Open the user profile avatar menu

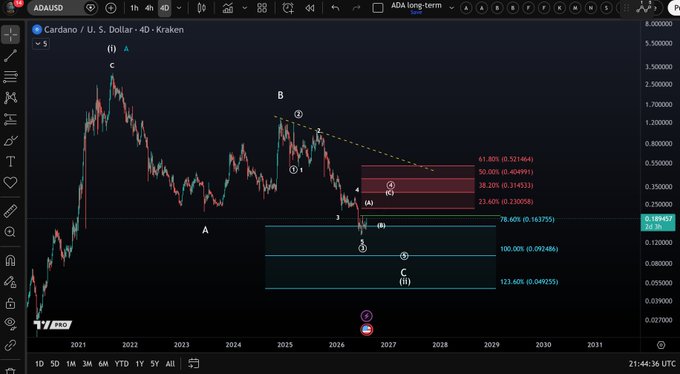coord(10,7)
